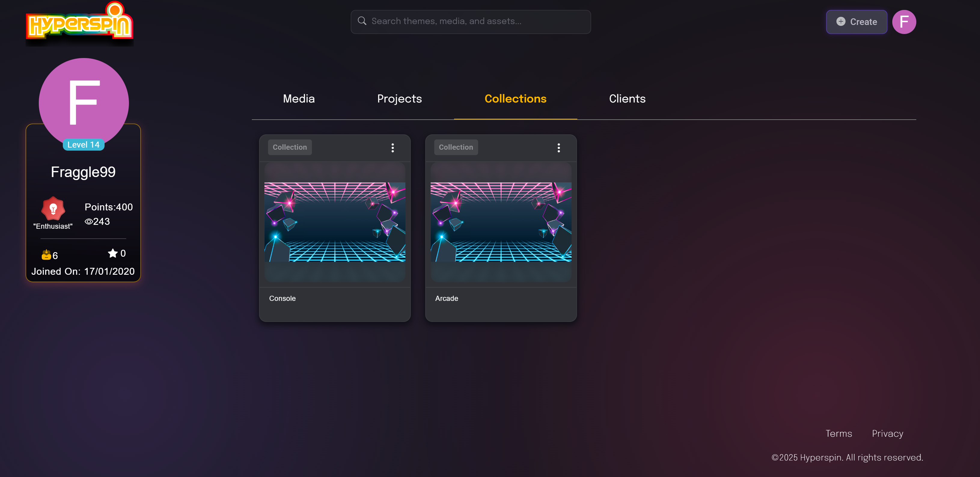
Task: Open the Arcade collection thumbnail
Action: click(x=501, y=222)
